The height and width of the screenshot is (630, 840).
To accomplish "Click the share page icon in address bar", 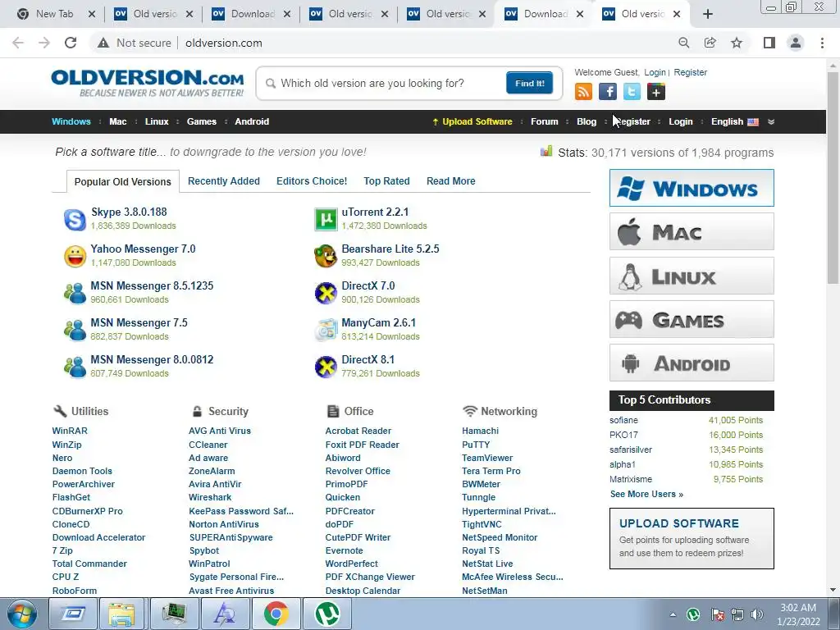I will [x=710, y=43].
